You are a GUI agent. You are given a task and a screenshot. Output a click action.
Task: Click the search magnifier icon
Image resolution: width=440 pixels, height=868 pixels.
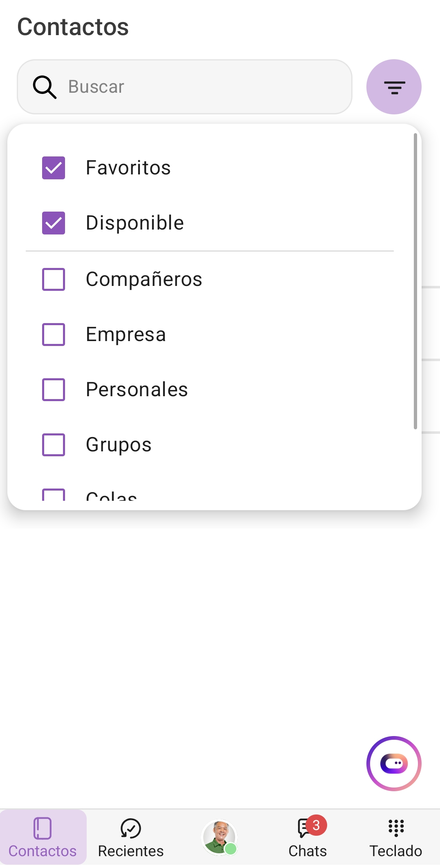coord(44,87)
